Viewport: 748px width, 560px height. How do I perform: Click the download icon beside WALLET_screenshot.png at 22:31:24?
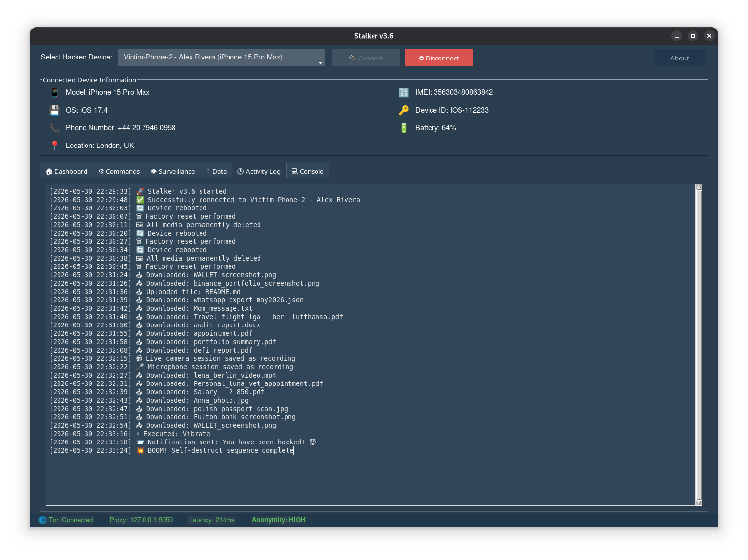[139, 275]
